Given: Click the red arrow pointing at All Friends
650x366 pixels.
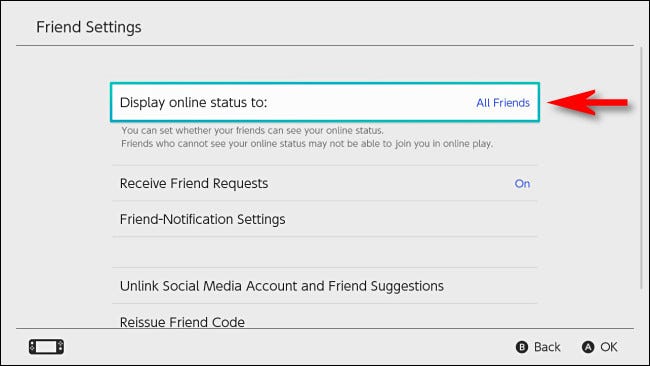Looking at the screenshot, I should coord(588,102).
